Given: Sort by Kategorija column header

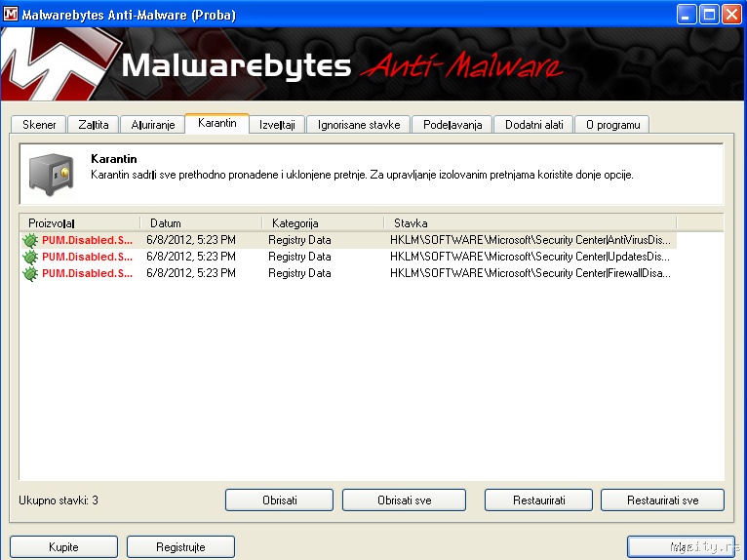Looking at the screenshot, I should (323, 223).
